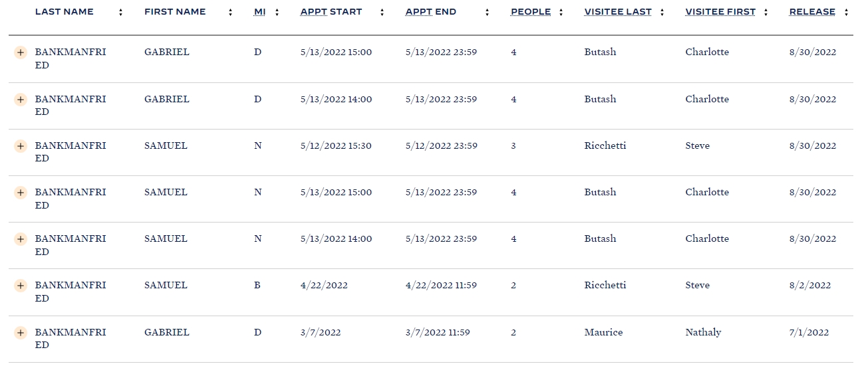This screenshot has height=374, width=868.
Task: Expand Samuel's 5/13/2022 14:00 appointment row
Action: point(21,239)
